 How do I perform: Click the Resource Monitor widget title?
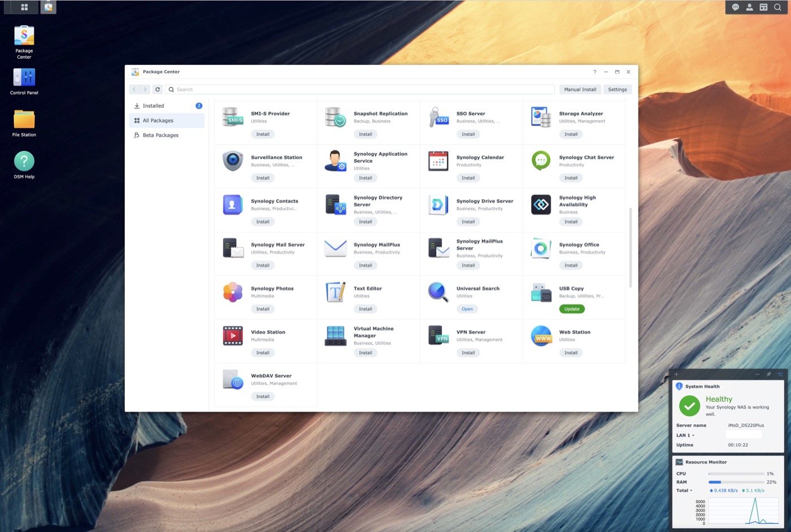tap(706, 462)
